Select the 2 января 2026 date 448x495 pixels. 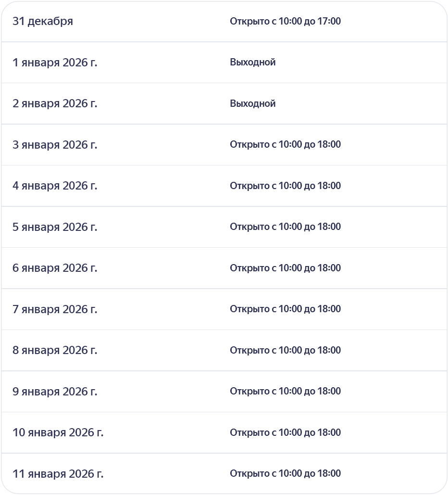coord(55,103)
